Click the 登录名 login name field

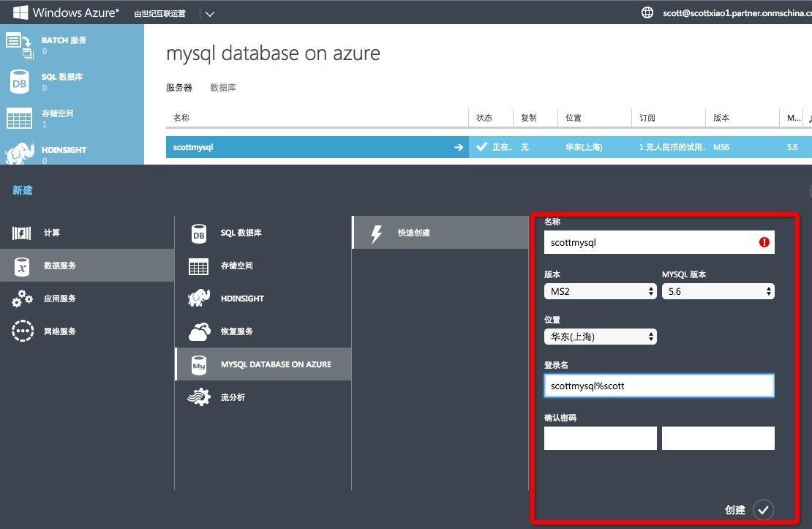coord(659,386)
